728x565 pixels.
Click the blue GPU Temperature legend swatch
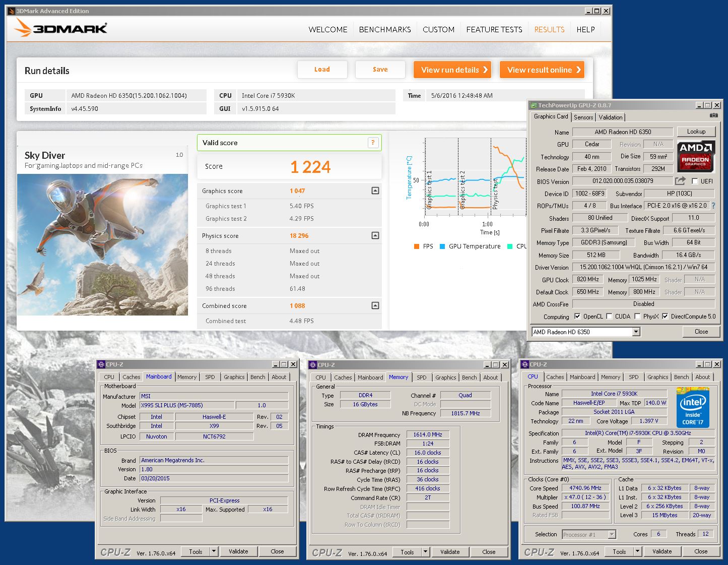pos(442,246)
